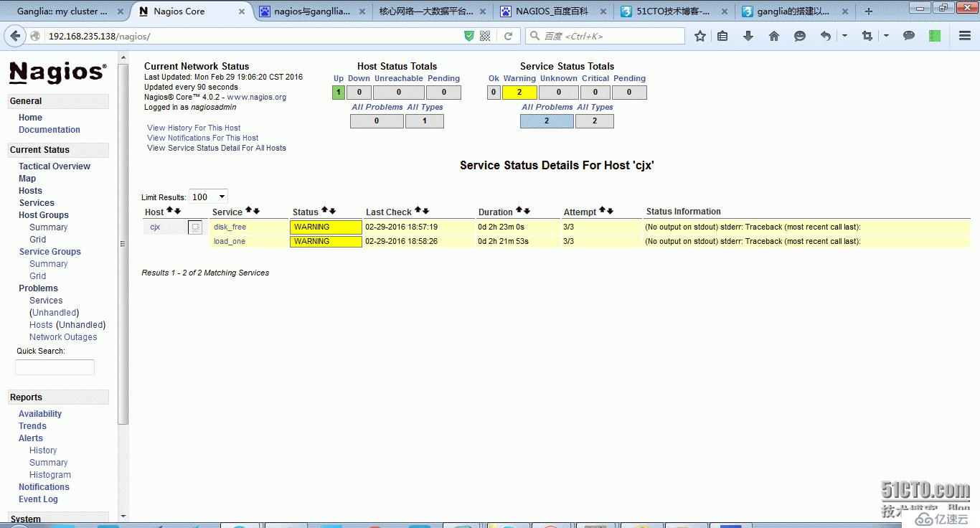Click green Up host count box
This screenshot has width=980, height=528.
[339, 92]
